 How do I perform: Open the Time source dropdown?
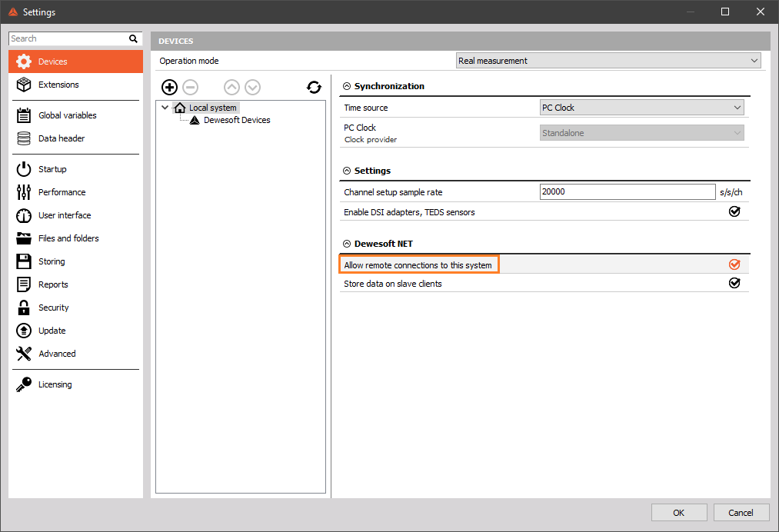pyautogui.click(x=642, y=108)
